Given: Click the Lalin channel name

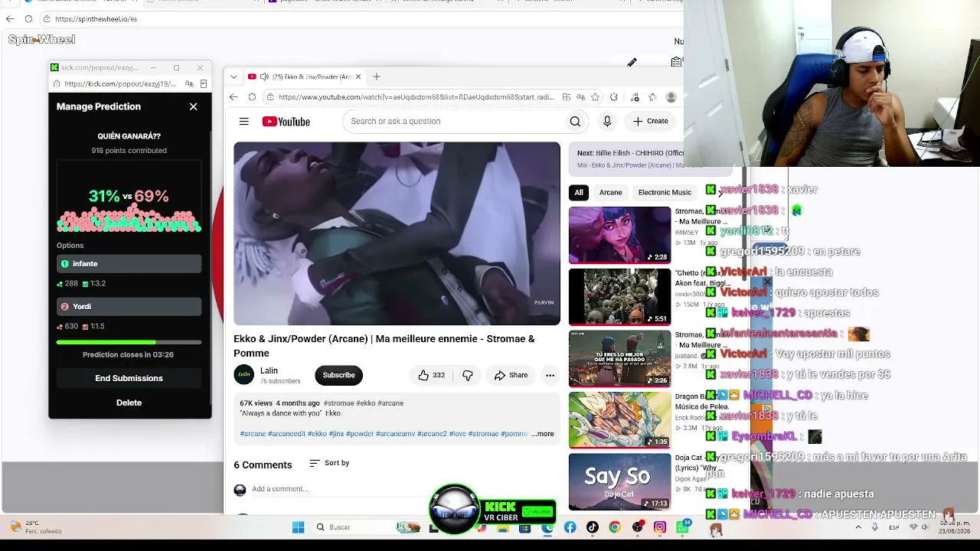Looking at the screenshot, I should click(269, 370).
